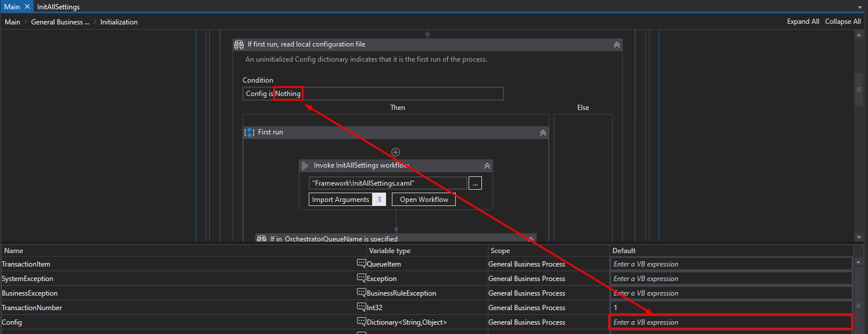868x334 pixels.
Task: Click Import Arguments button
Action: tap(340, 200)
